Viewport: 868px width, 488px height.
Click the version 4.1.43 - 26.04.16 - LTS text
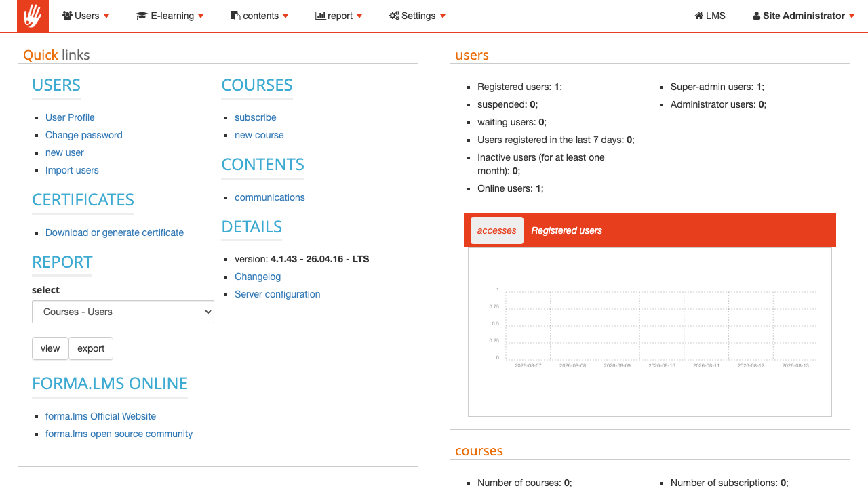point(302,259)
